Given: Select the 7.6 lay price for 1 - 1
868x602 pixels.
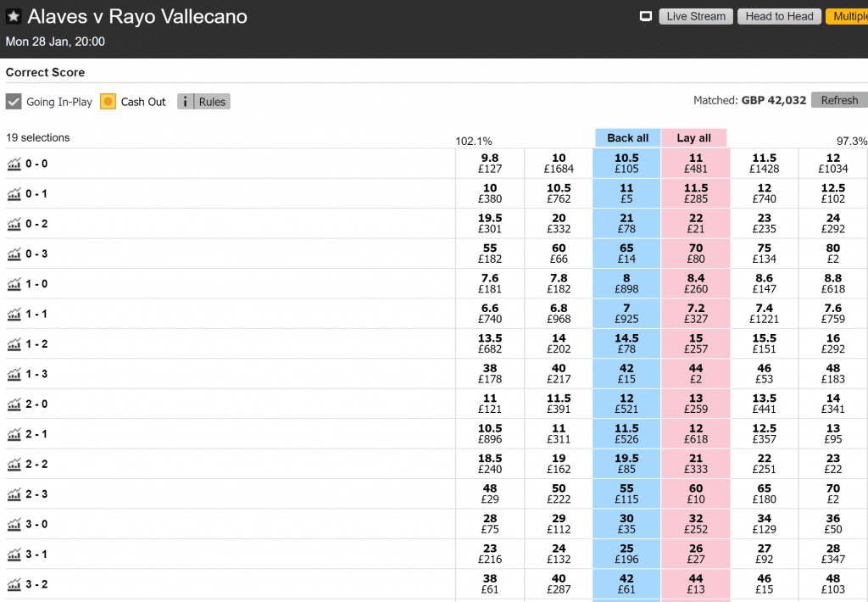Looking at the screenshot, I should pyautogui.click(x=833, y=314).
